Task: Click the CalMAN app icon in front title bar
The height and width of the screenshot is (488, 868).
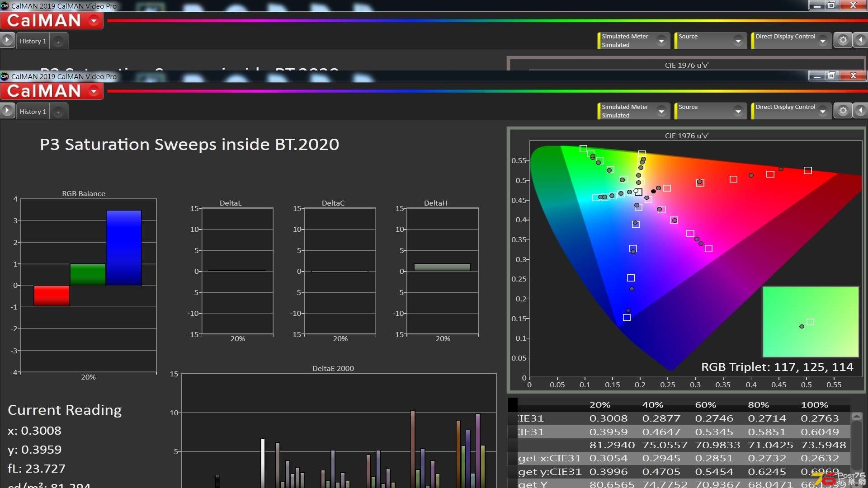Action: [5, 76]
